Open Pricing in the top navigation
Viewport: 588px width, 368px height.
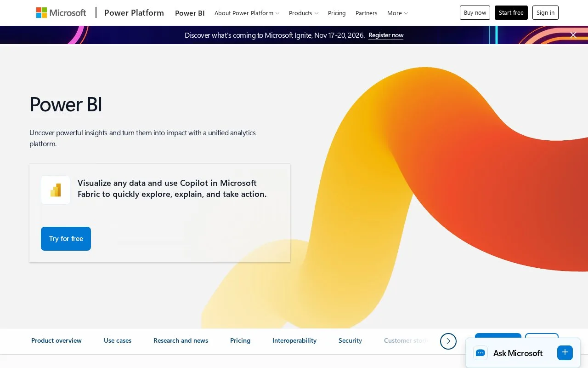tap(337, 13)
